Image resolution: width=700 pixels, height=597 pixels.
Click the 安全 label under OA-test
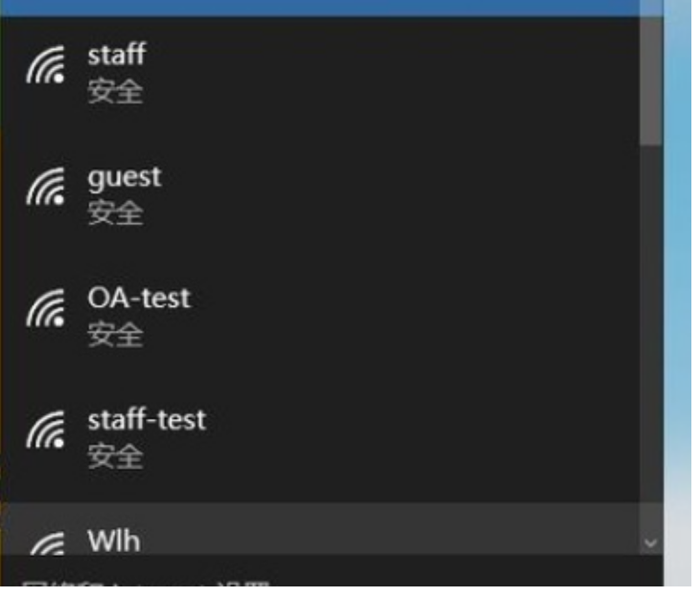click(x=115, y=336)
